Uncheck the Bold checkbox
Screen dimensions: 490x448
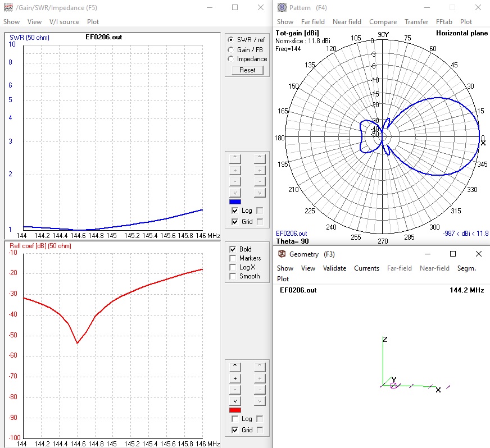click(x=233, y=249)
